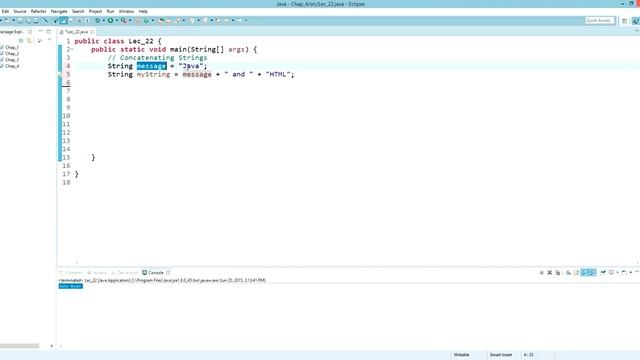Click the Lec_22 class name
The image size is (640, 360).
coord(141,41)
